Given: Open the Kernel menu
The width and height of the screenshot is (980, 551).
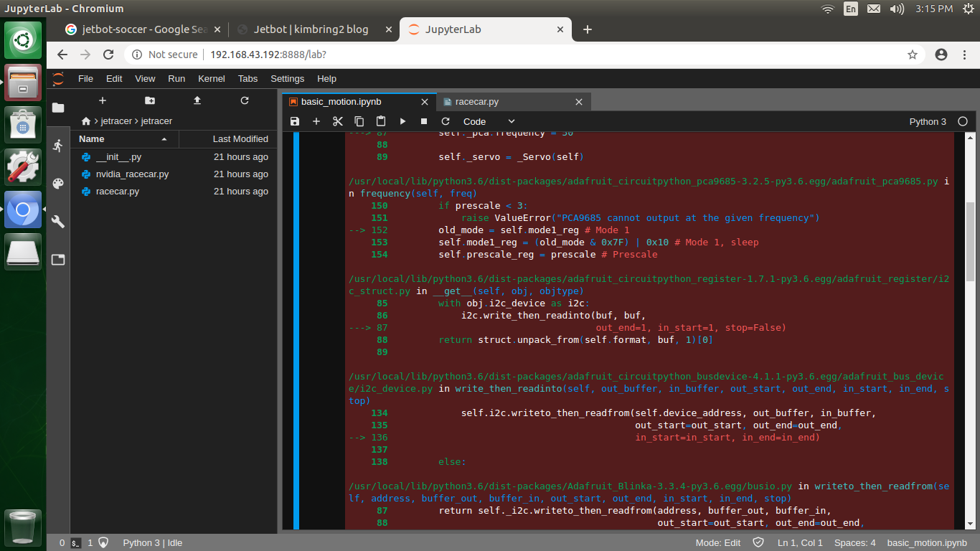Looking at the screenshot, I should click(x=213, y=78).
